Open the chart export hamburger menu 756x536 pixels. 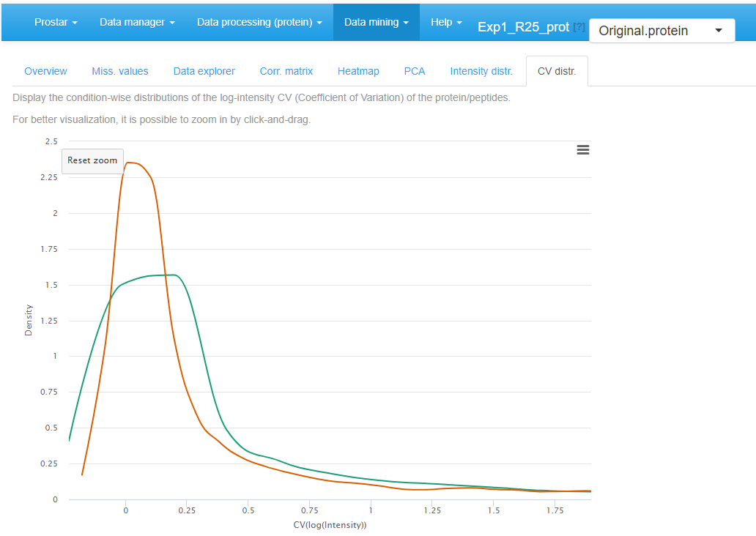pyautogui.click(x=582, y=149)
